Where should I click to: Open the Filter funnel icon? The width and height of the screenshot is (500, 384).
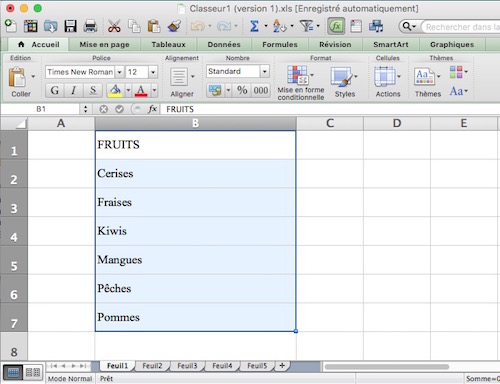coord(306,26)
